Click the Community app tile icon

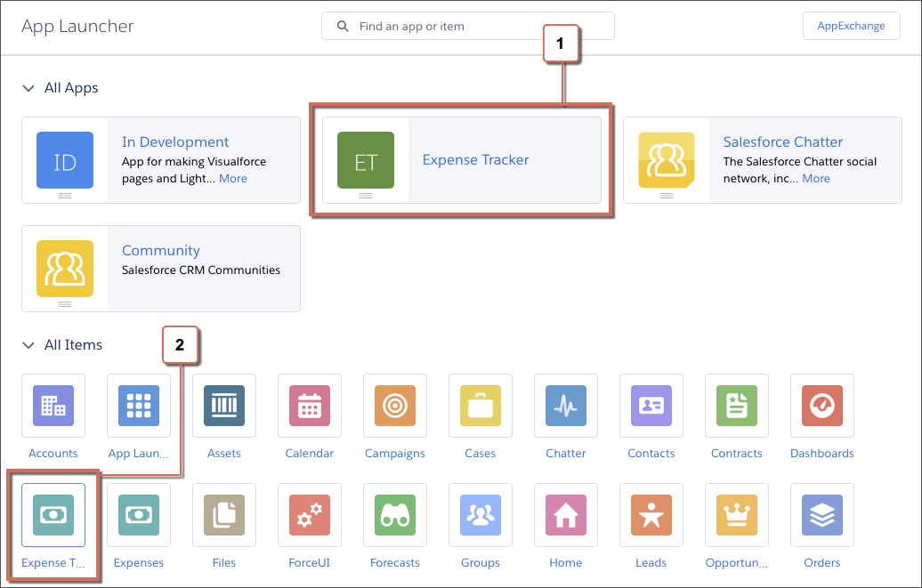pos(65,269)
